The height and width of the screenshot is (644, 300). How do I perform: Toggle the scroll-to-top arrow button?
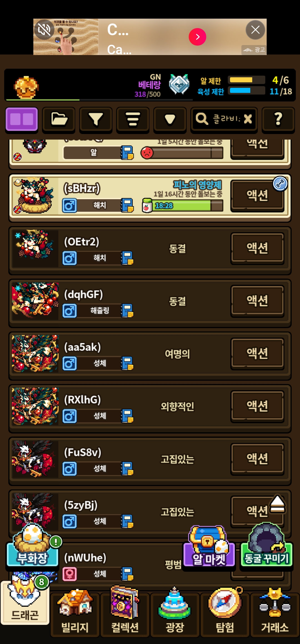pyautogui.click(x=277, y=504)
